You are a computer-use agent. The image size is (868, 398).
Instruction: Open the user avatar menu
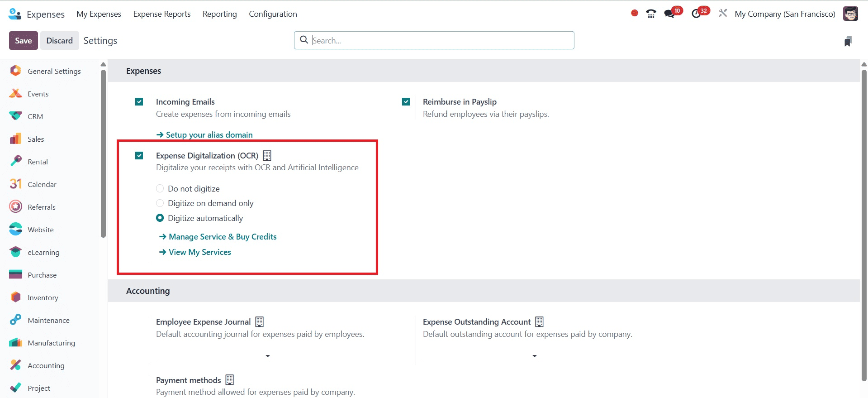[850, 14]
